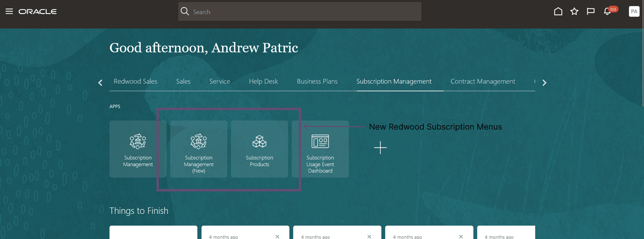Show previous tabs with left chevron
This screenshot has height=239, width=644.
pos(100,83)
